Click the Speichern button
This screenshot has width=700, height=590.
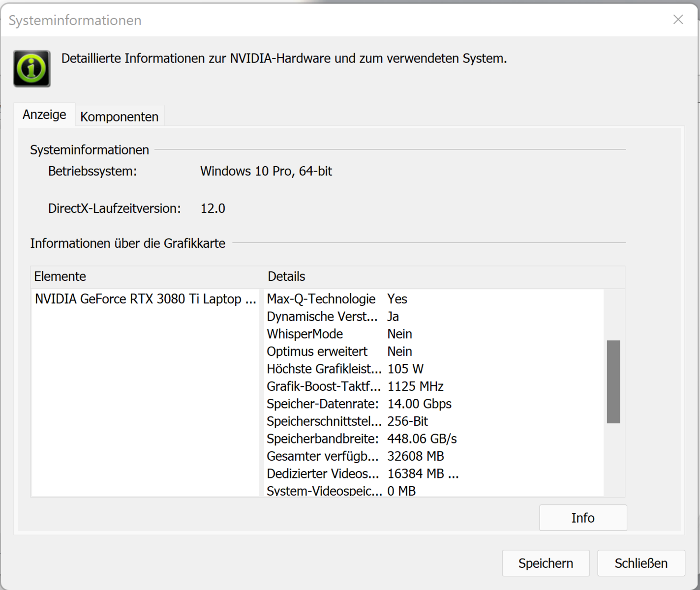click(545, 563)
